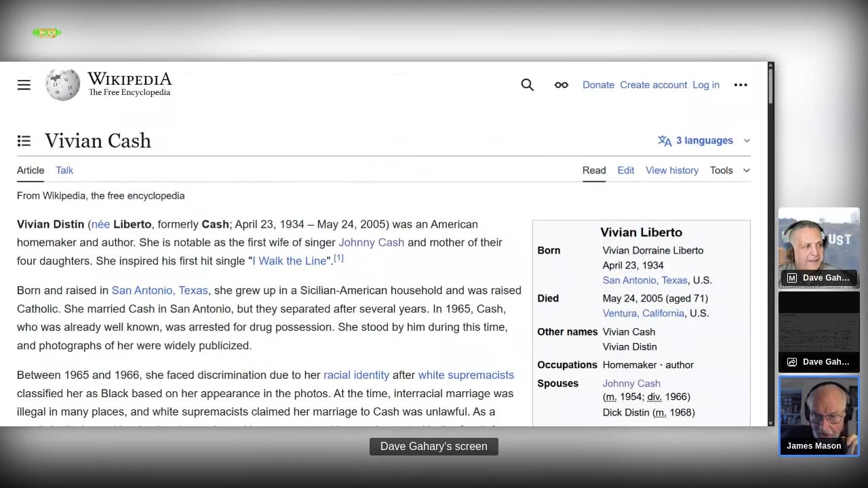868x488 pixels.
Task: Switch to the Talk tab
Action: pyautogui.click(x=64, y=170)
